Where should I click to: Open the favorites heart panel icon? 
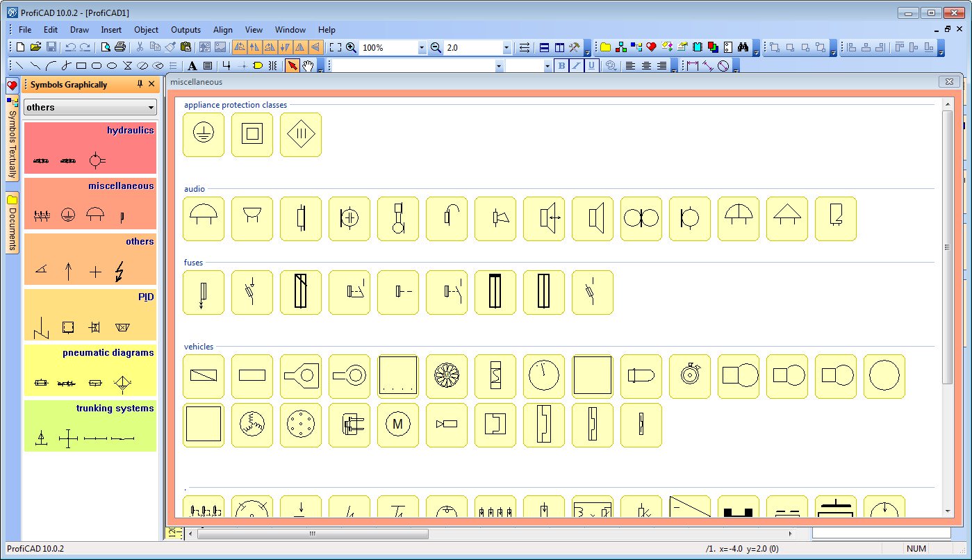click(x=12, y=85)
